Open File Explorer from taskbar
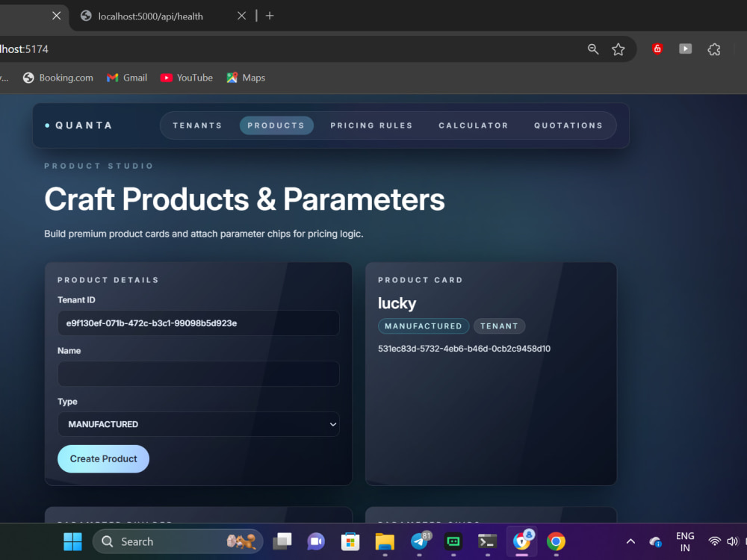Viewport: 747px width, 560px height. pos(385,541)
